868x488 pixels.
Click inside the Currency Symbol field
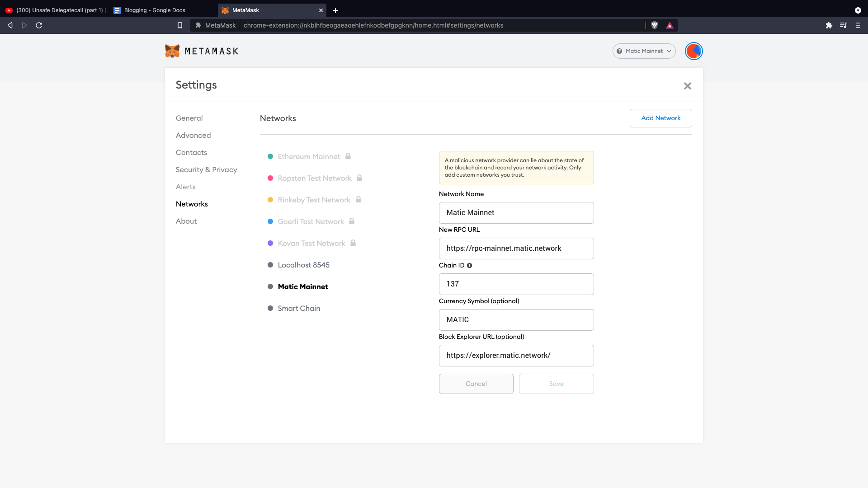point(516,319)
